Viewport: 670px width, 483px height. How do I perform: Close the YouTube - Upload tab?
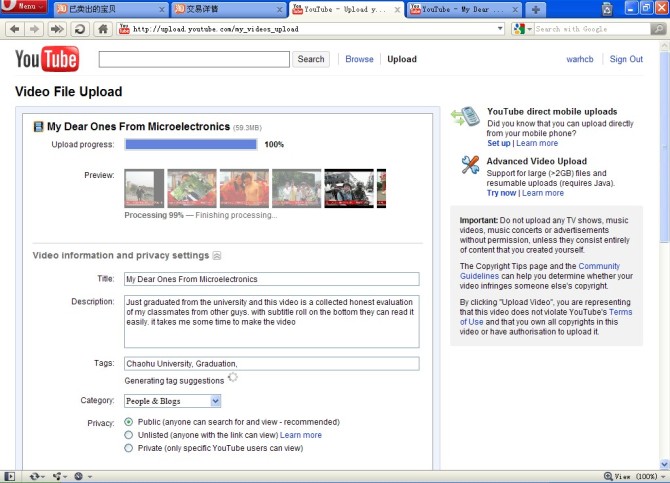[397, 9]
